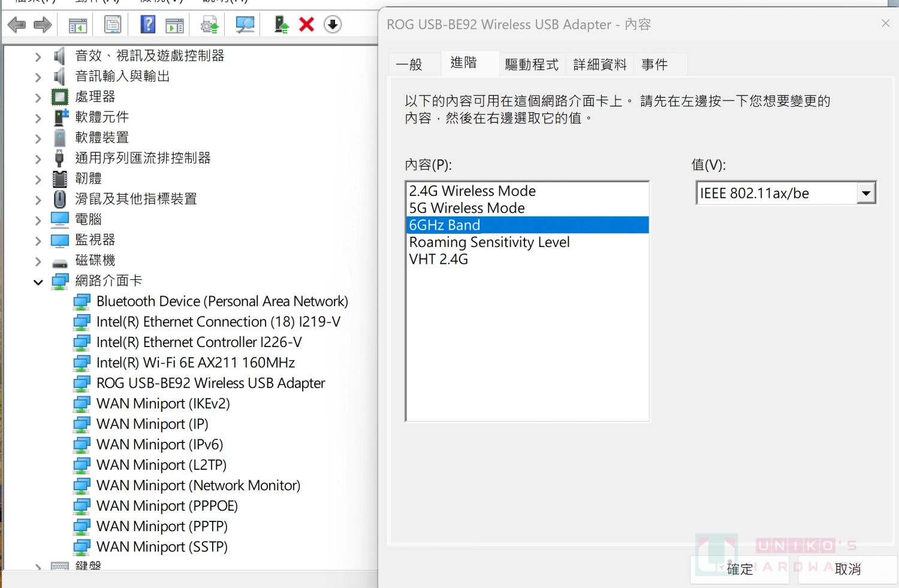Select WAN Miniport (IKEv2)
The image size is (899, 588).
pos(163,404)
